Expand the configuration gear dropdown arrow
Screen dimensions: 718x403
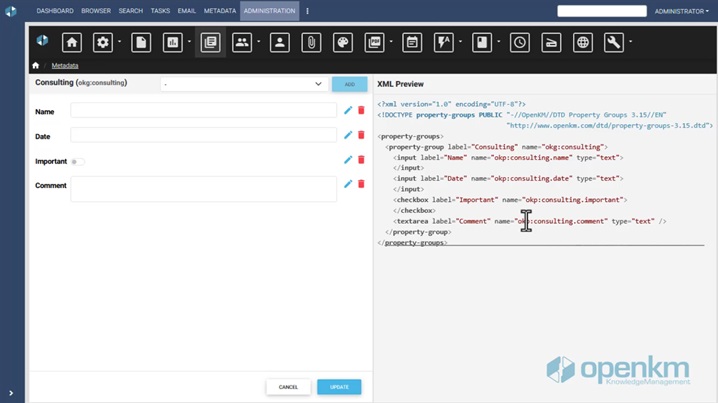[120, 42]
